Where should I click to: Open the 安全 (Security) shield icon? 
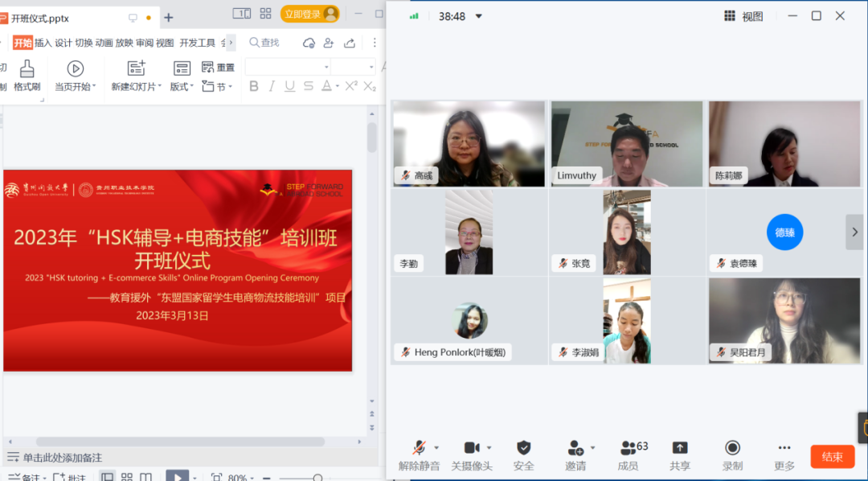(x=523, y=448)
